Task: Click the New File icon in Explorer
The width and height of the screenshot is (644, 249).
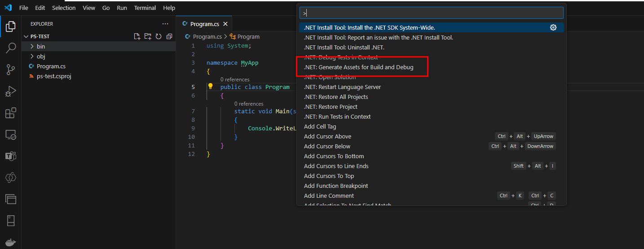Action: pos(137,36)
